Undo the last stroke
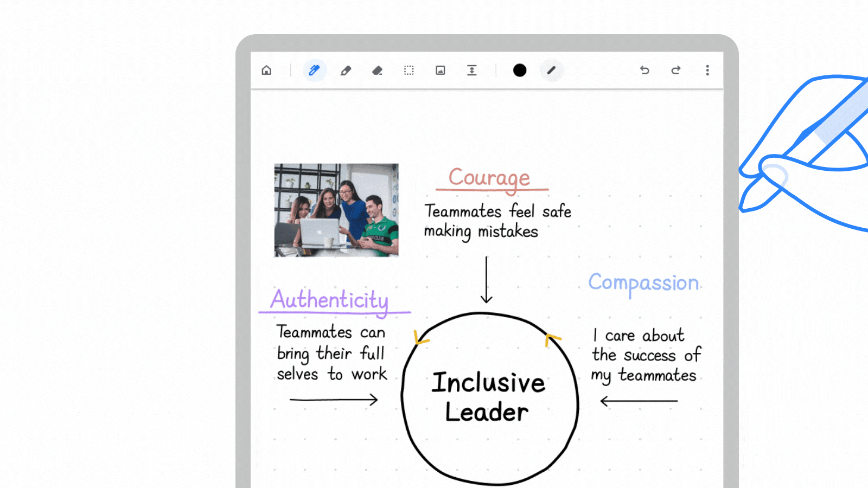Image resolution: width=868 pixels, height=488 pixels. click(644, 70)
